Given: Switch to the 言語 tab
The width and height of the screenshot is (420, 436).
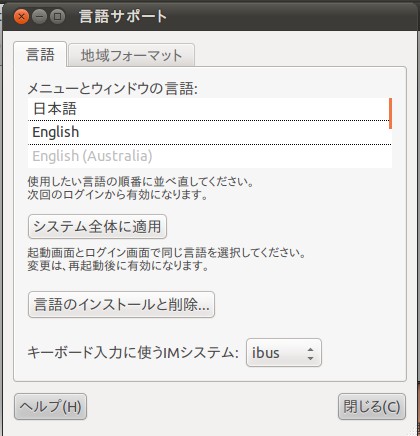Looking at the screenshot, I should click(40, 54).
